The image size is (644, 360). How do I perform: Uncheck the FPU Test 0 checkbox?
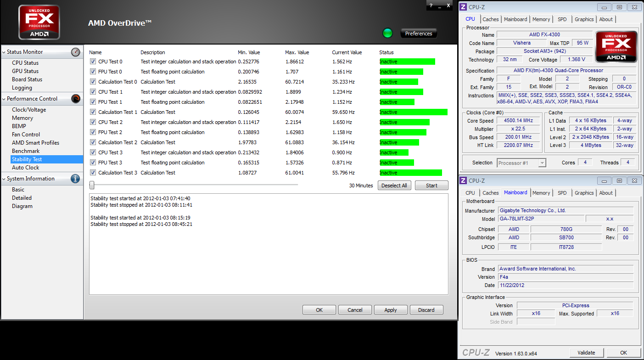93,72
